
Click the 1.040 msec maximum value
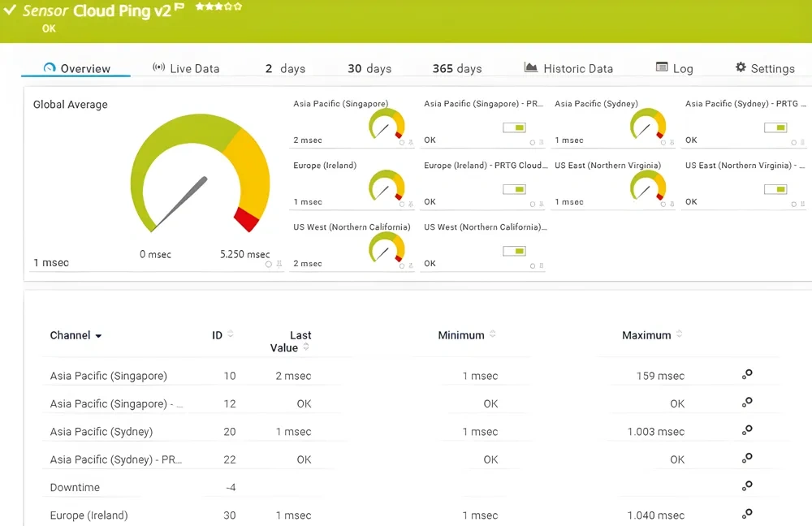[655, 515]
